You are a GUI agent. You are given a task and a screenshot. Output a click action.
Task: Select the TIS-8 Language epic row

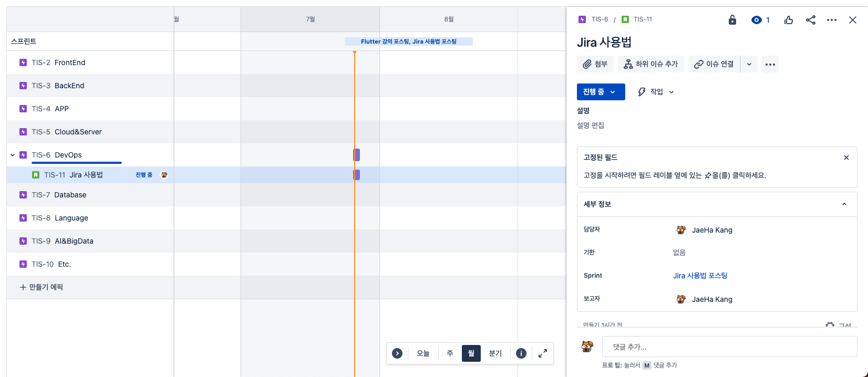tap(90, 218)
